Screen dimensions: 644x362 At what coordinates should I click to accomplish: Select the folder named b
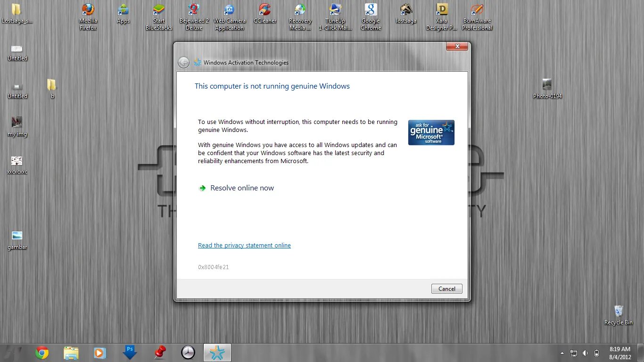(x=52, y=89)
